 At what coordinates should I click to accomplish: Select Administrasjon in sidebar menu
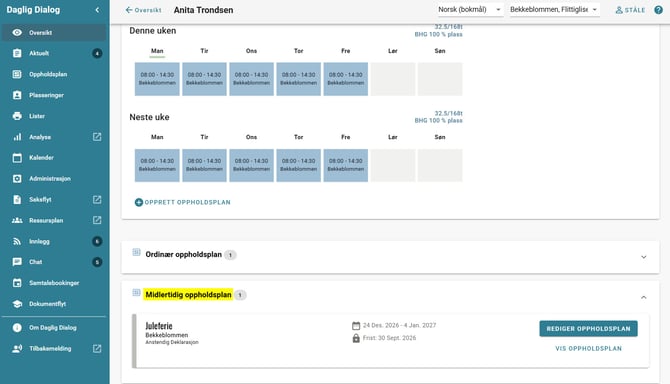(x=54, y=179)
